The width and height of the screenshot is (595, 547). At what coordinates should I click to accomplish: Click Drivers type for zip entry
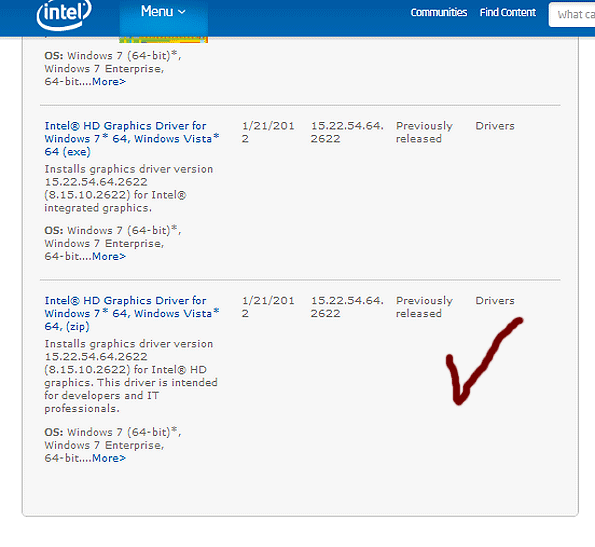[495, 300]
